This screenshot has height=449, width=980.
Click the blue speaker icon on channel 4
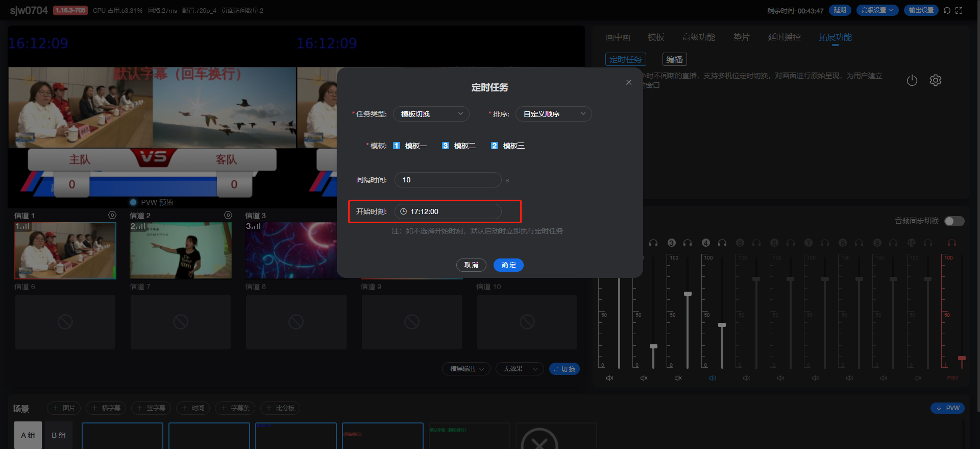(x=712, y=378)
